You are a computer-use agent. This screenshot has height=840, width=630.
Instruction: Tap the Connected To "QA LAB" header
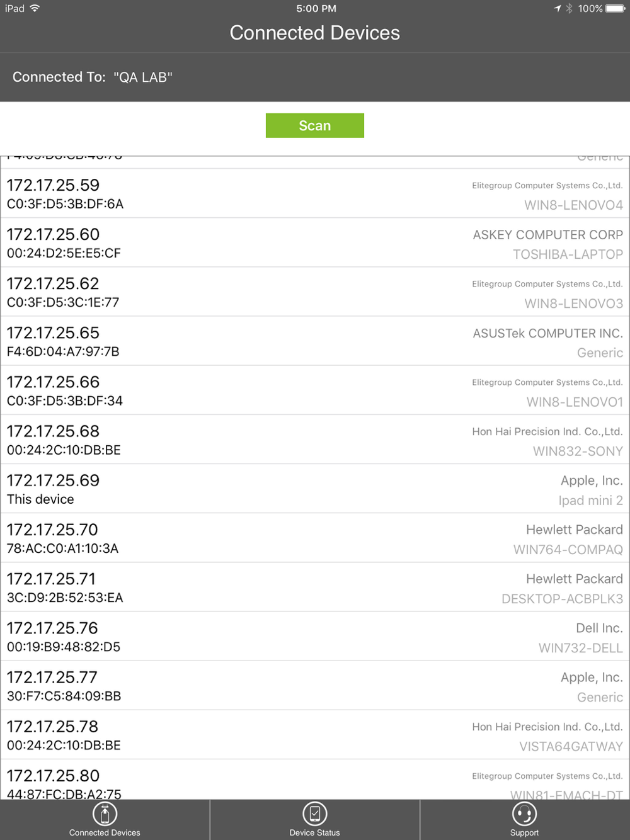point(93,77)
